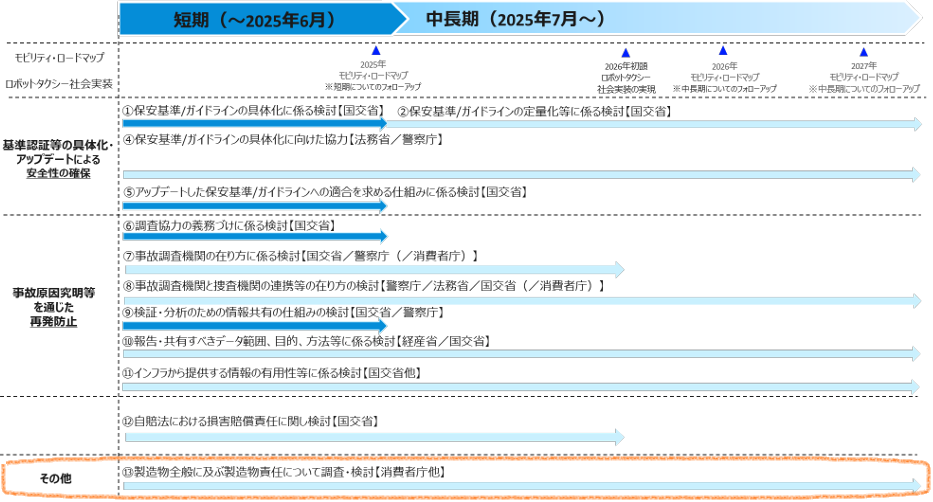Click item ⑨ 検証・分析のための情報共有の仕組みの検討

(x=283, y=313)
